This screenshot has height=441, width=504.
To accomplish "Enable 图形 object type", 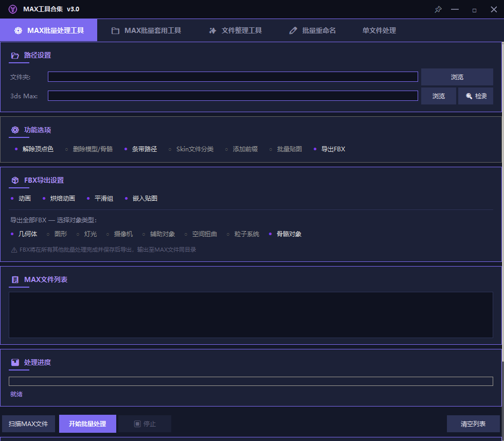I will [x=57, y=234].
